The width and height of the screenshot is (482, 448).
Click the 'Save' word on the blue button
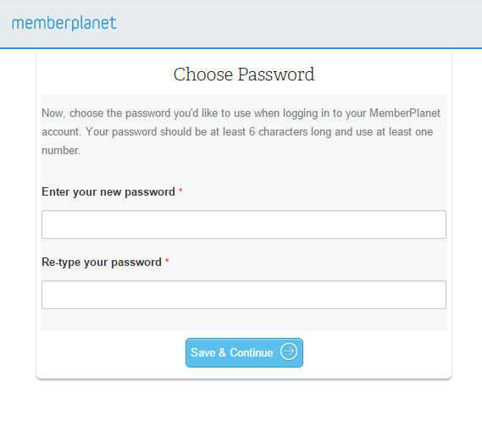tap(203, 353)
